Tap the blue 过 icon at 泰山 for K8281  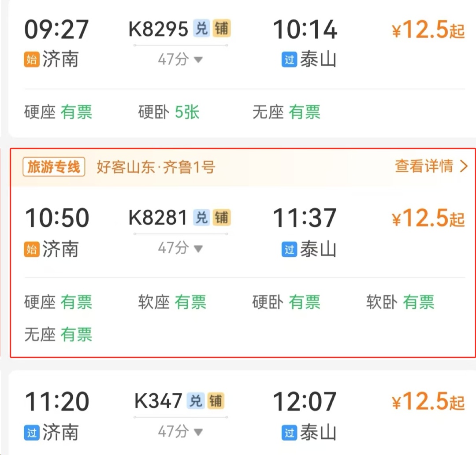click(289, 250)
